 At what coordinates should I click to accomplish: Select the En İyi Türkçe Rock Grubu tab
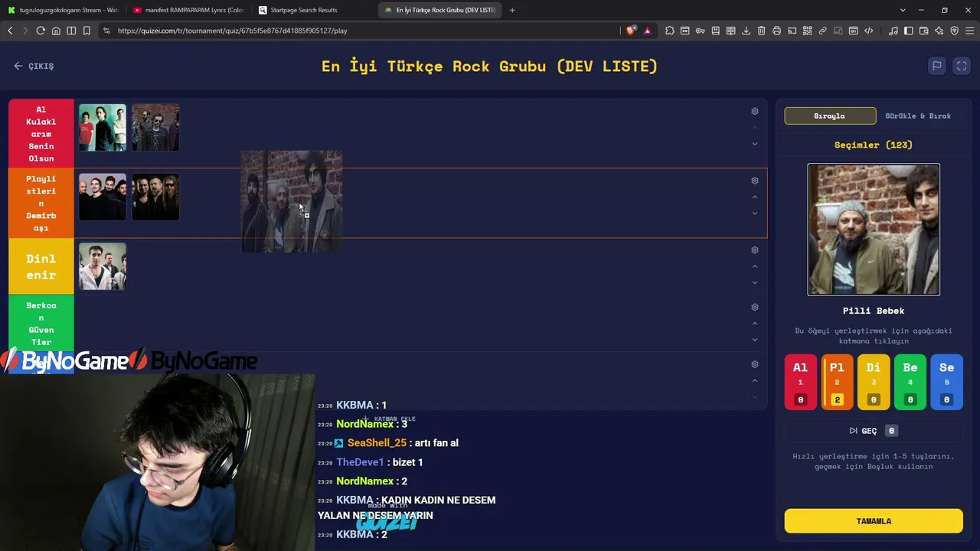click(439, 10)
